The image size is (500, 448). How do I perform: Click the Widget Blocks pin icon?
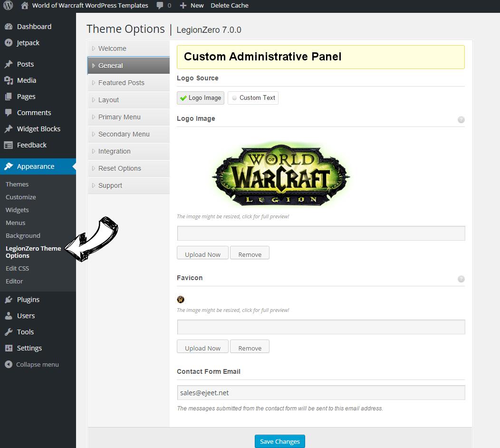click(9, 128)
